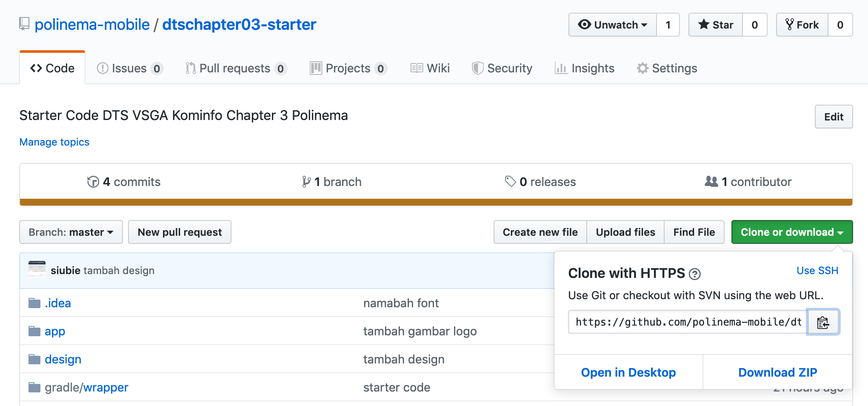Open the Unwatch dropdown
Viewport: 868px width, 406px height.
(x=613, y=25)
